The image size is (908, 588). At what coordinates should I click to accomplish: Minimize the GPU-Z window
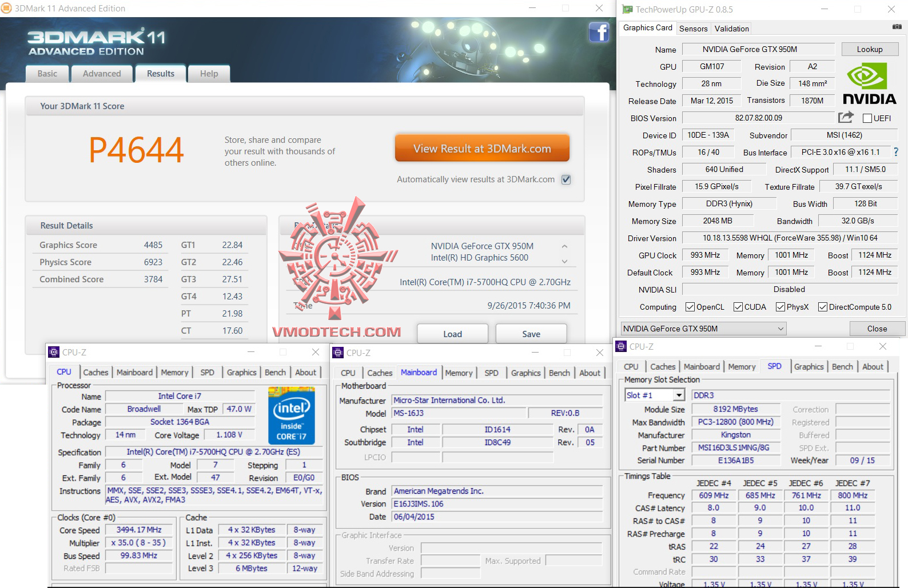825,9
